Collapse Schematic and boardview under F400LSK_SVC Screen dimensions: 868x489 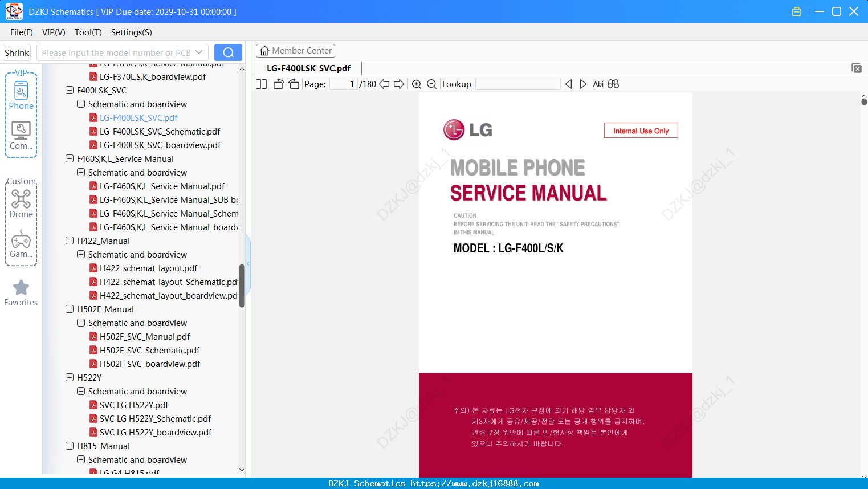click(x=81, y=104)
